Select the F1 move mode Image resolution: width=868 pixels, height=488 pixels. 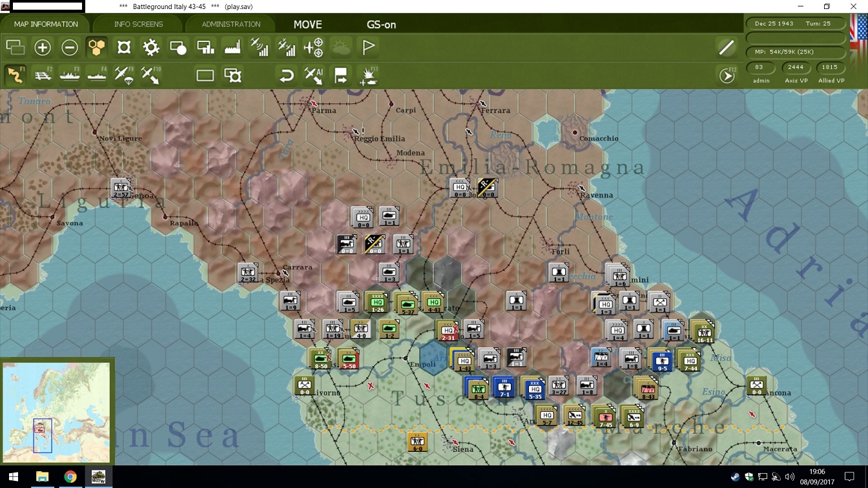[15, 76]
